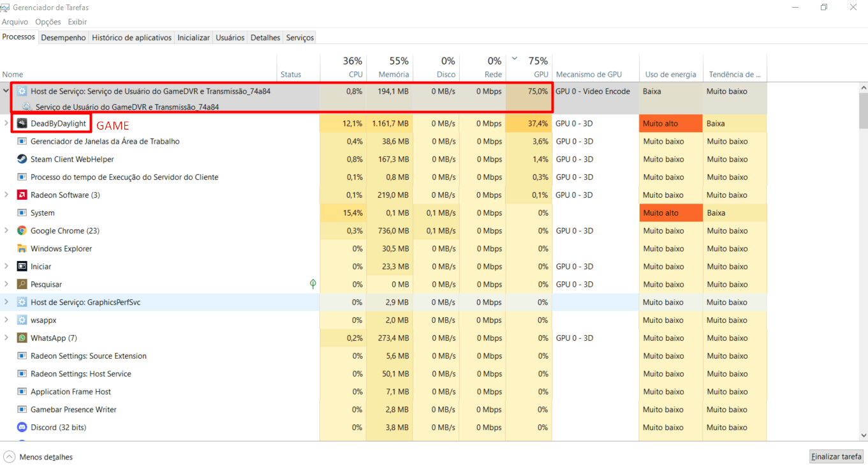Expand the Iniciar process group
This screenshot has width=868, height=471.
(x=6, y=266)
